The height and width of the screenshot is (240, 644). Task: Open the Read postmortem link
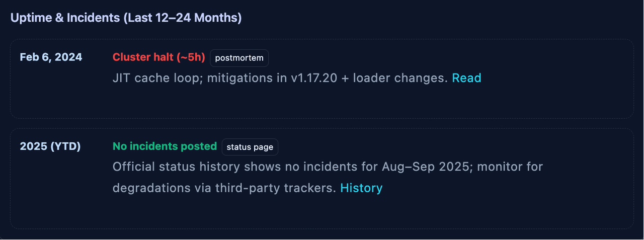click(466, 78)
